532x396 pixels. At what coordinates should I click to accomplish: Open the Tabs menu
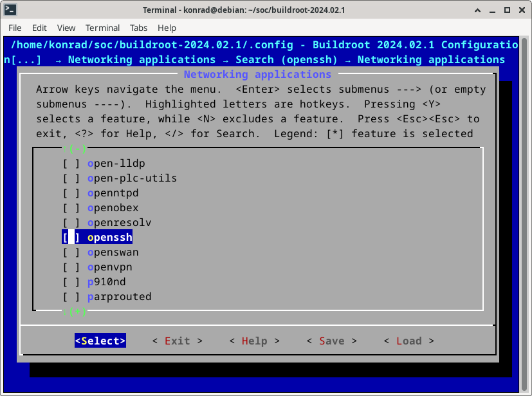pos(138,28)
